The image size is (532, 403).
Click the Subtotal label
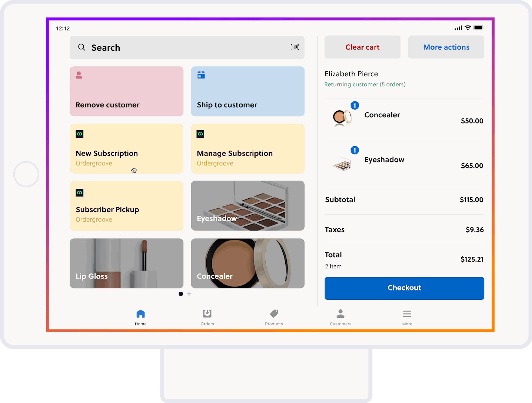click(340, 199)
